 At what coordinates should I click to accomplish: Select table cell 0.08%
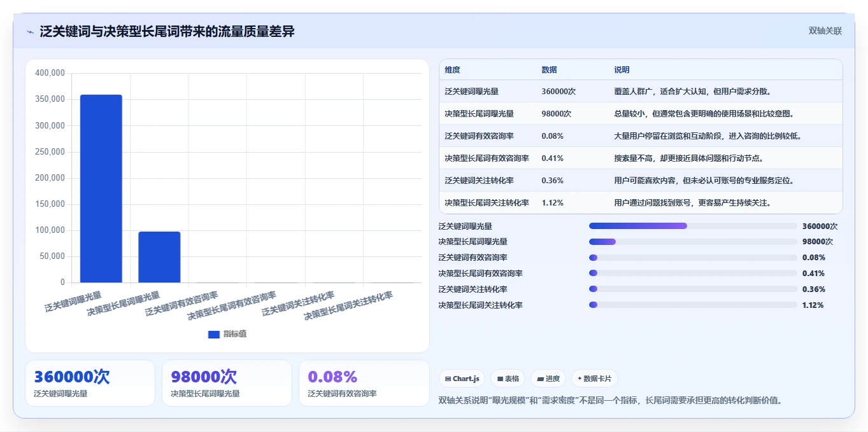click(x=552, y=136)
